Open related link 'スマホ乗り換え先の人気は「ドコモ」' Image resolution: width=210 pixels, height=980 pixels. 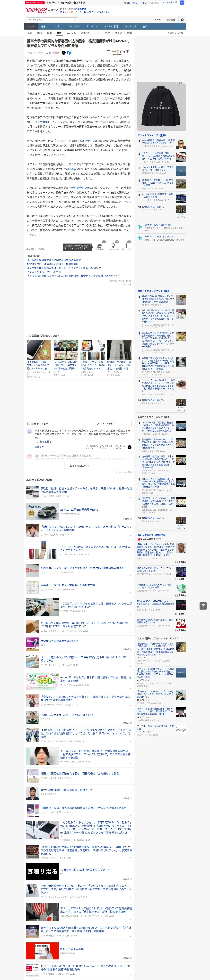click(x=64, y=268)
